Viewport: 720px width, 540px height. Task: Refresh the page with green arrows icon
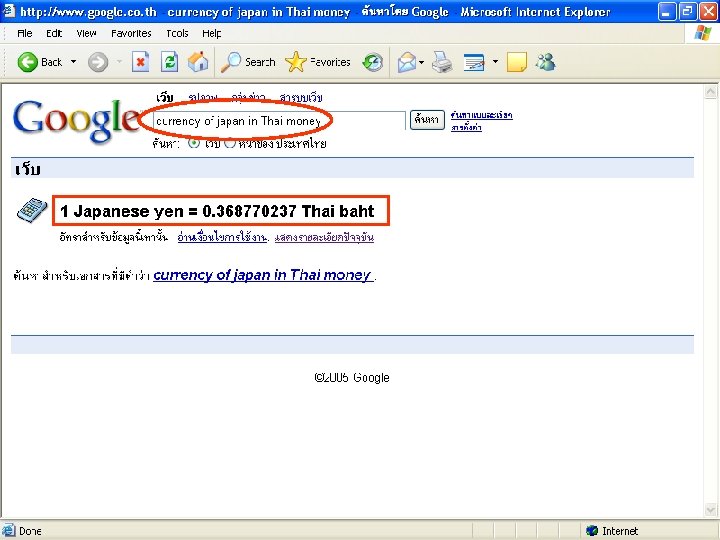point(169,62)
